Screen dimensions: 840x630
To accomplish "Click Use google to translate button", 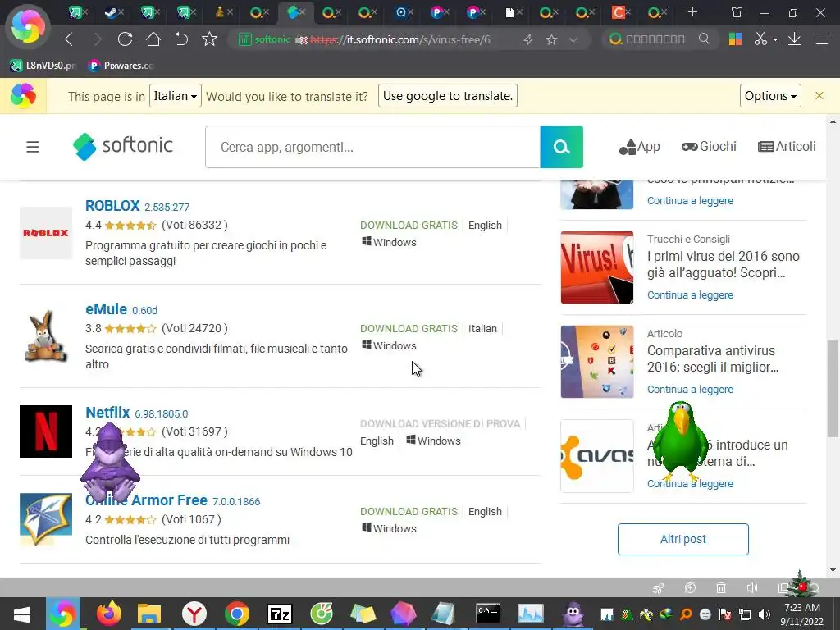I will 448,96.
